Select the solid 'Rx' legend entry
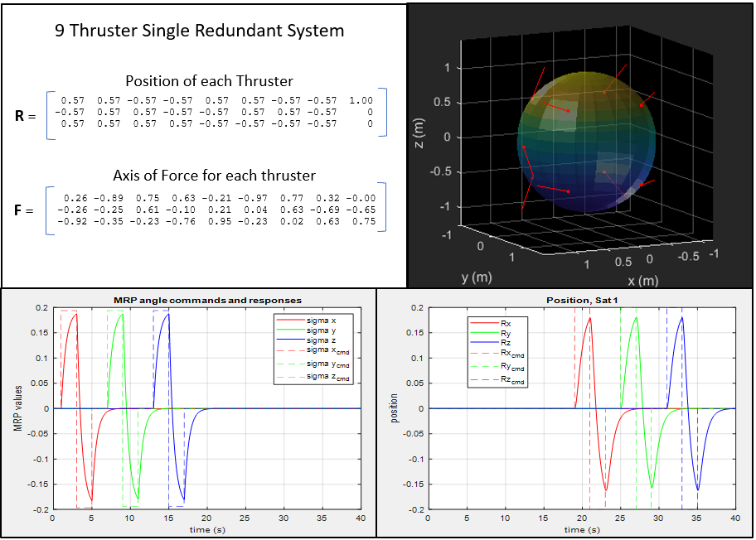The image size is (756, 540). click(x=491, y=323)
